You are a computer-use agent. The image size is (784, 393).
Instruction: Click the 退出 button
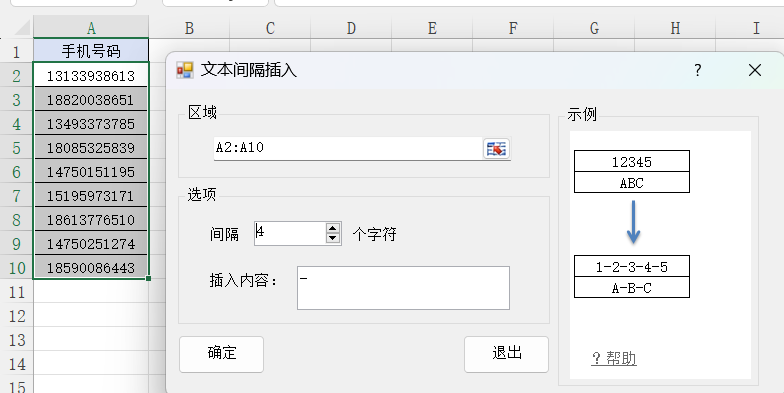(x=506, y=354)
